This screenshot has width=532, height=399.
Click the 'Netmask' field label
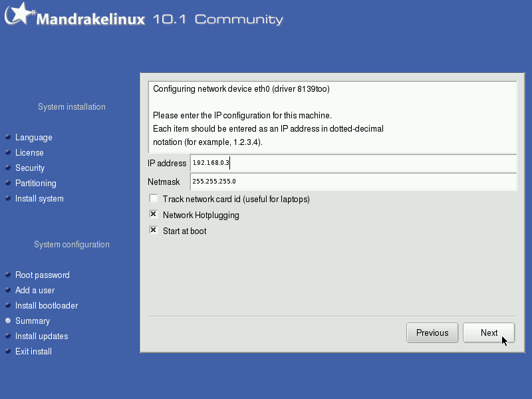pos(164,182)
